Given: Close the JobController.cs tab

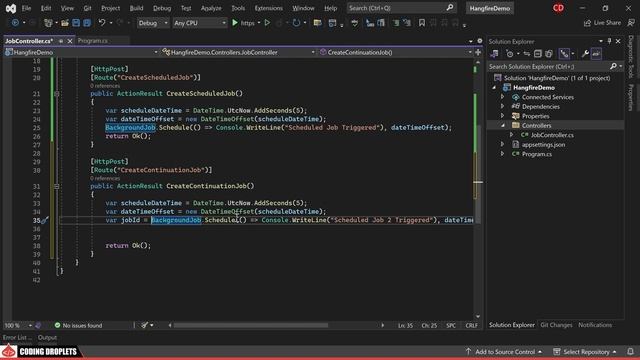Looking at the screenshot, I should [x=70, y=41].
